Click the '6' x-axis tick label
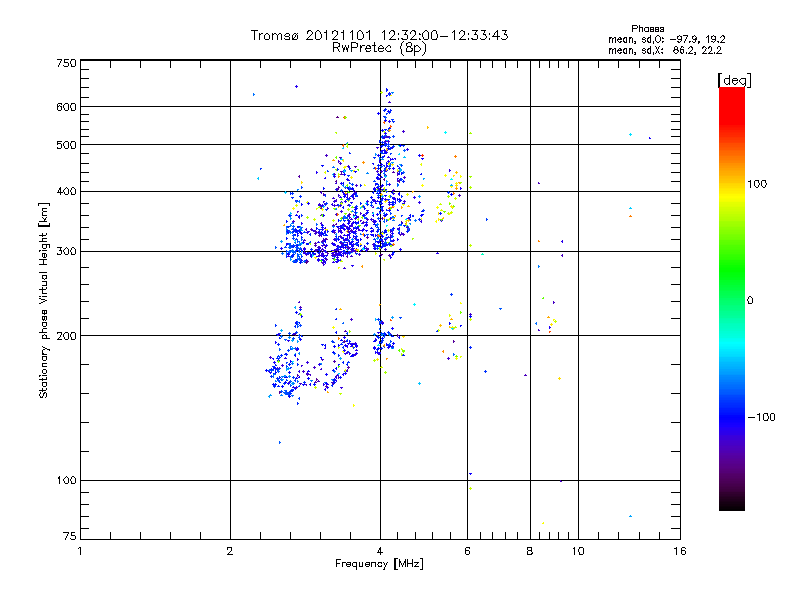Image resolution: width=800 pixels, height=600 pixels. 467,551
